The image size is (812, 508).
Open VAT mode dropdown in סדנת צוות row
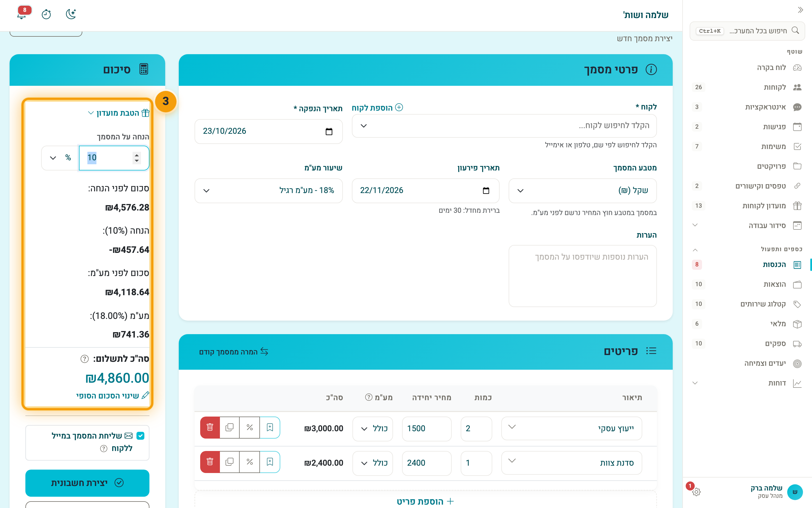[372, 463]
